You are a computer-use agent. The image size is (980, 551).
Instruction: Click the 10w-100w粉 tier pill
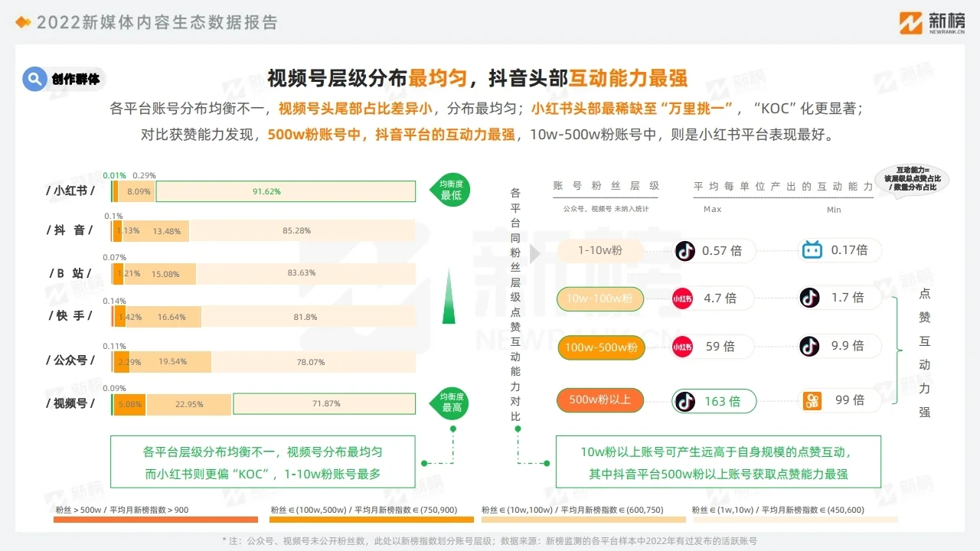(x=600, y=298)
